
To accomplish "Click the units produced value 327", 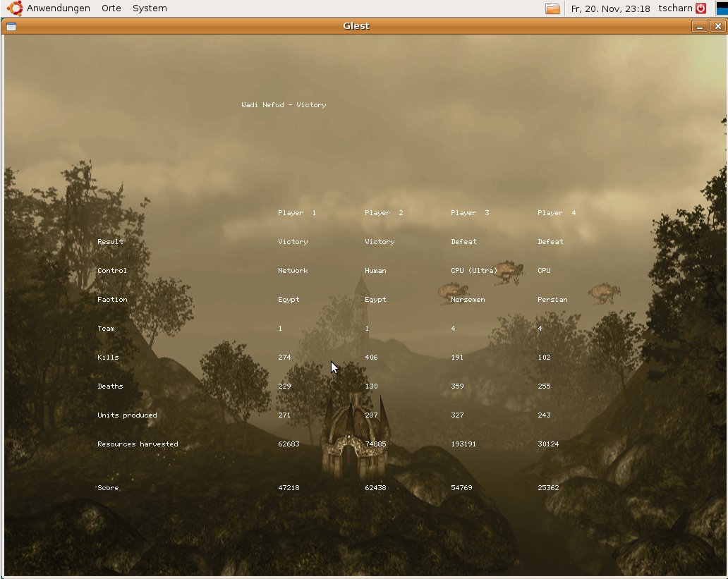I will coord(457,415).
